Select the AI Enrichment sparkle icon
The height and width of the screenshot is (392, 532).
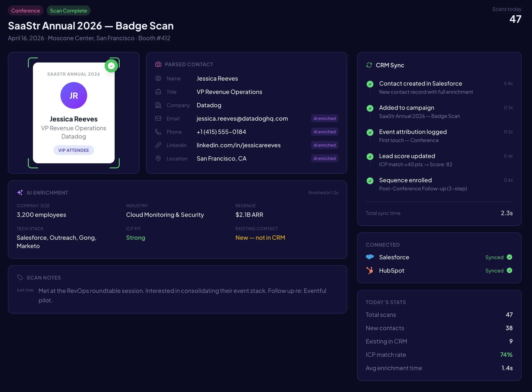point(20,192)
